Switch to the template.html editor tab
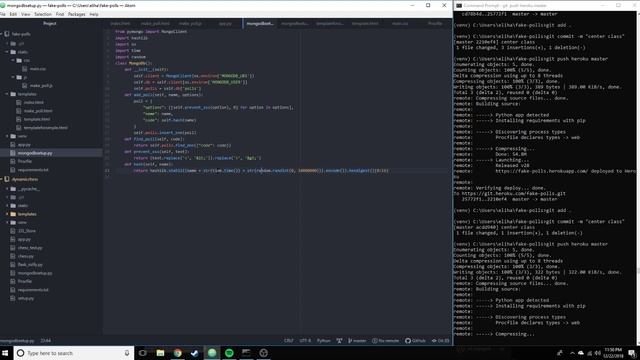 pos(365,24)
